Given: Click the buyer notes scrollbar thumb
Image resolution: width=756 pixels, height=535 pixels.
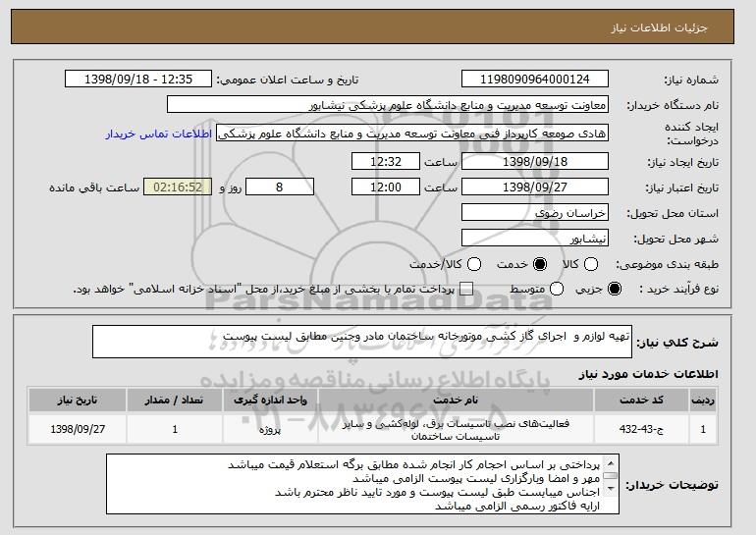Looking at the screenshot, I should click(x=611, y=476).
